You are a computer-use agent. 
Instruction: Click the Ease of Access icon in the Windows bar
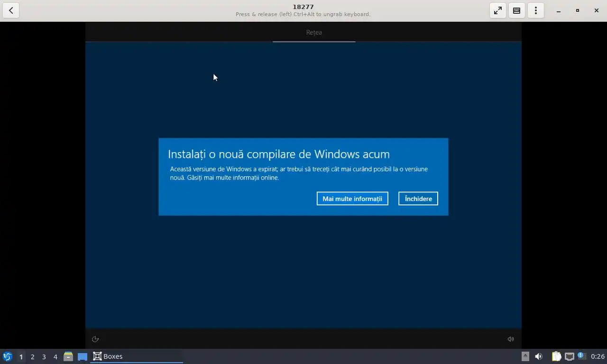click(95, 339)
